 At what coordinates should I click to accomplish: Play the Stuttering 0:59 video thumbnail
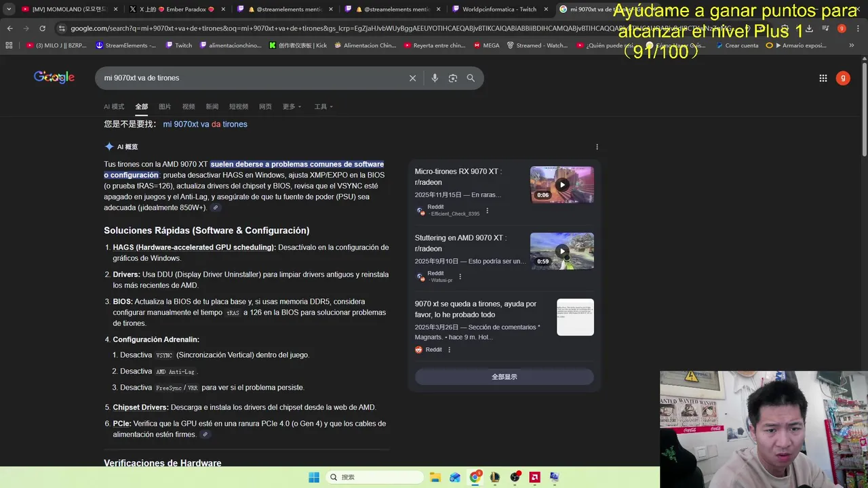pyautogui.click(x=562, y=251)
